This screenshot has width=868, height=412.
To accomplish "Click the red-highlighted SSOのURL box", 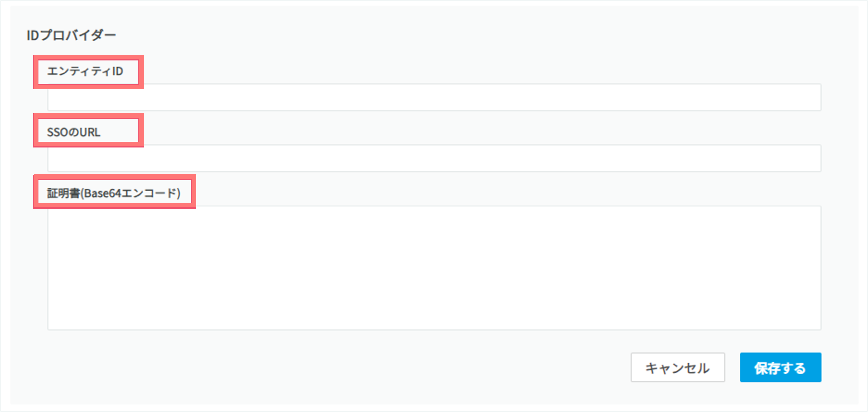I will click(88, 130).
